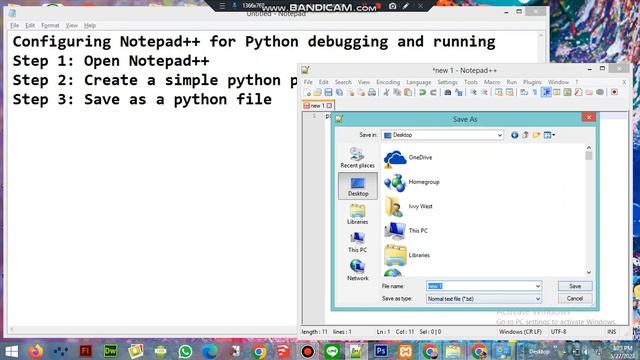Click the Zoom Out icon in toolbar

pyautogui.click(x=484, y=93)
